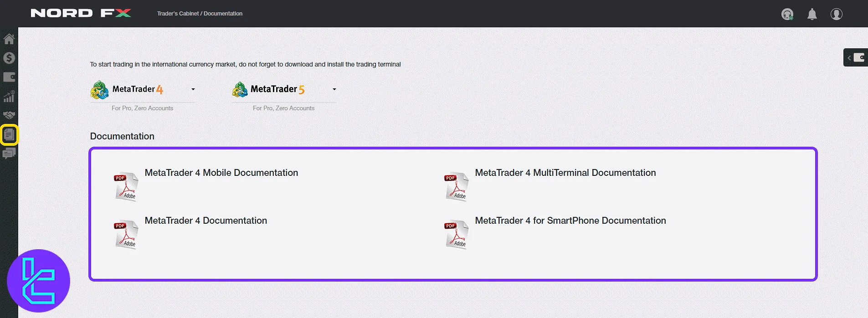Open the Home icon in the sidebar
The width and height of the screenshot is (868, 318).
tap(9, 39)
